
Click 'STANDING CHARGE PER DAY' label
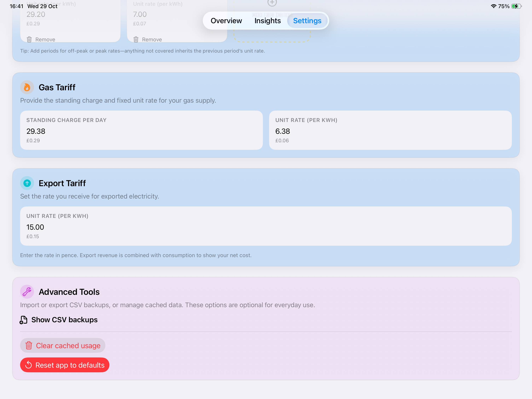(x=66, y=120)
